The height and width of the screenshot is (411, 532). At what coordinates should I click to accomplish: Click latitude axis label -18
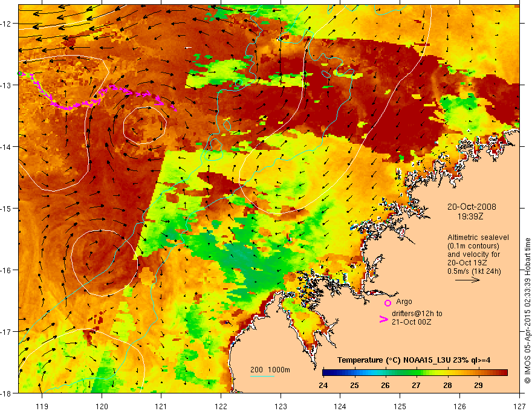click(x=6, y=393)
